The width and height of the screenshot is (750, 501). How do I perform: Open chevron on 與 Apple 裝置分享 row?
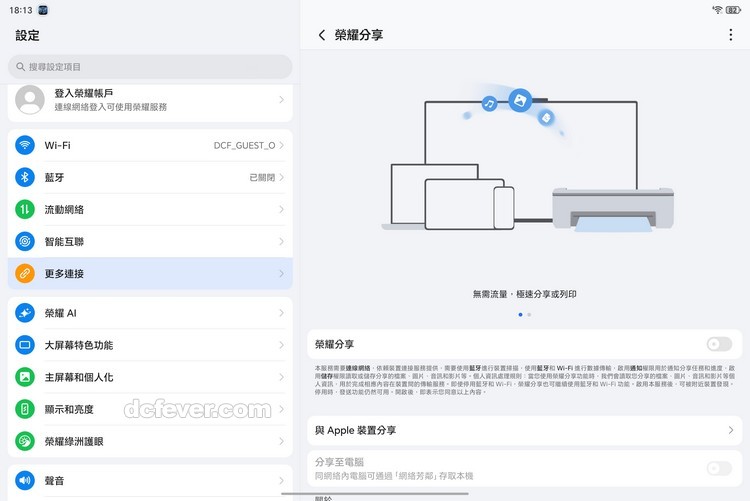pyautogui.click(x=730, y=430)
